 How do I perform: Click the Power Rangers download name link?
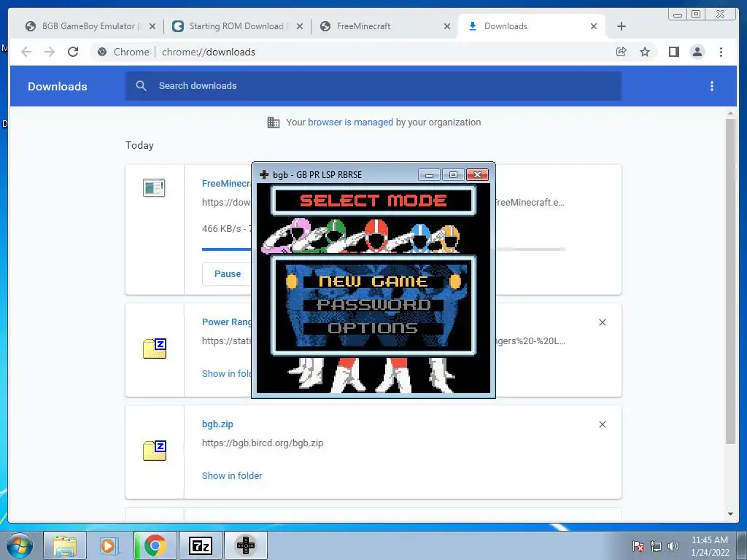(227, 322)
